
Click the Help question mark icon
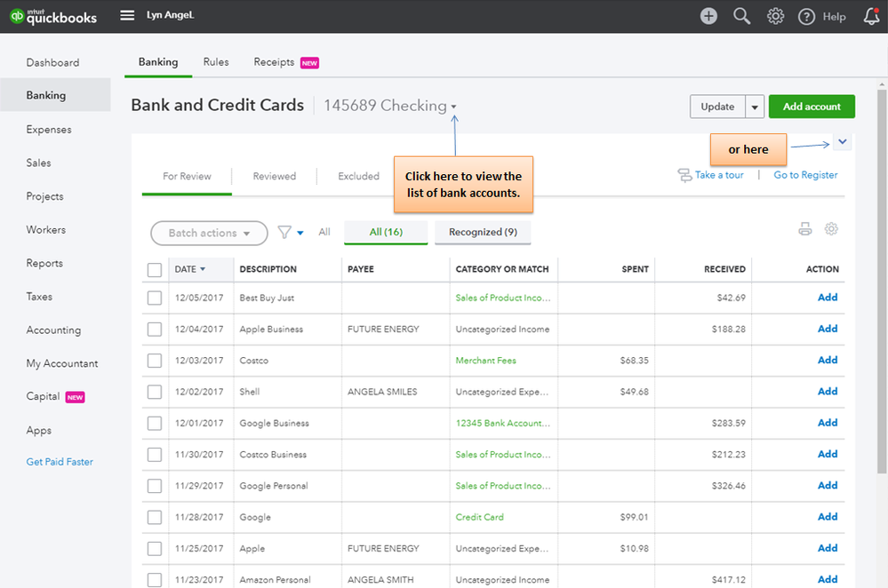pyautogui.click(x=806, y=17)
